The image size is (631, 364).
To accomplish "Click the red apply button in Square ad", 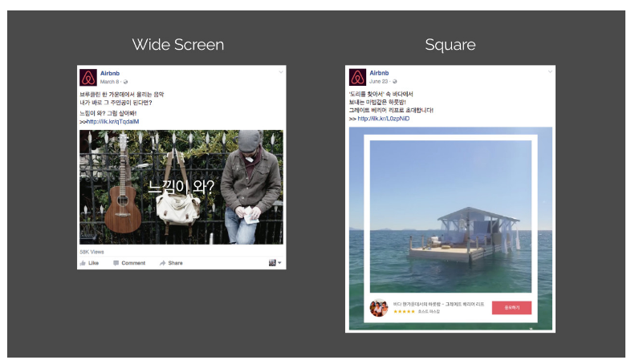I will click(511, 308).
